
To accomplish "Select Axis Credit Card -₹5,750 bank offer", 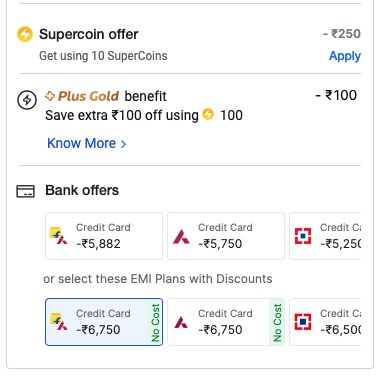I will [226, 236].
